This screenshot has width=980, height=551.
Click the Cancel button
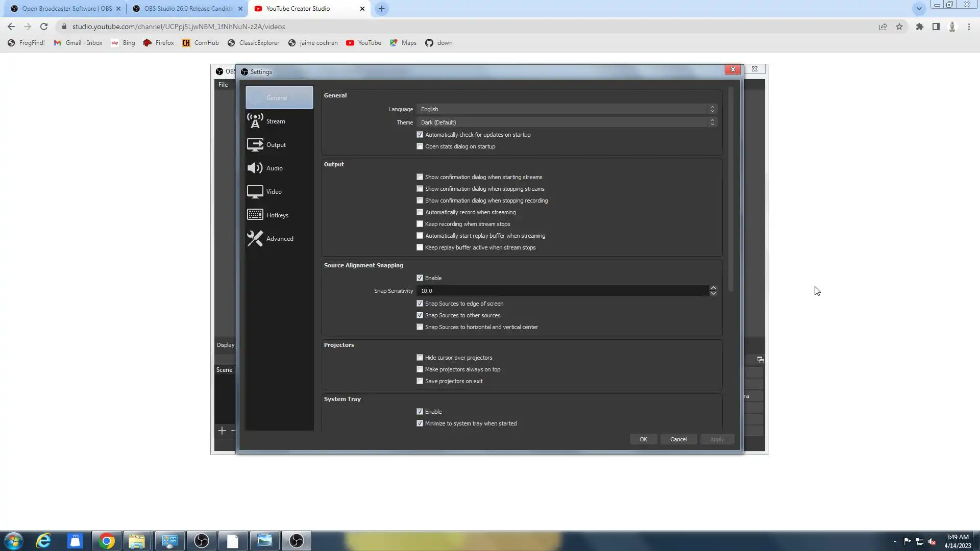tap(678, 439)
